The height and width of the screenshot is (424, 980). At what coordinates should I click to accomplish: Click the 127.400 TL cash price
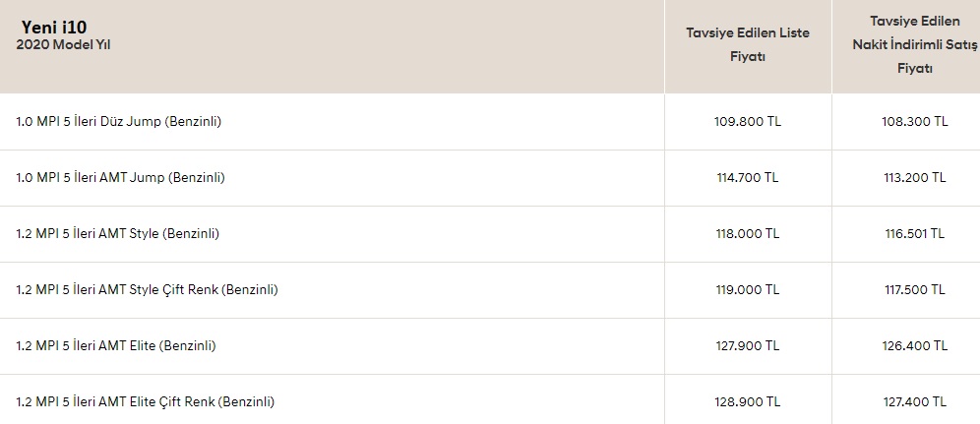pos(914,402)
